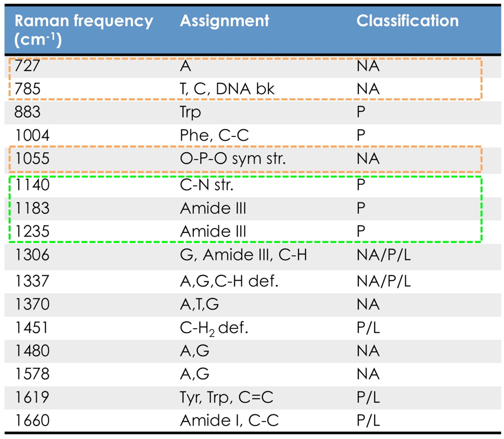Image resolution: width=504 pixels, height=439 pixels.
Task: Click the Trp assignment cell
Action: click(x=191, y=112)
